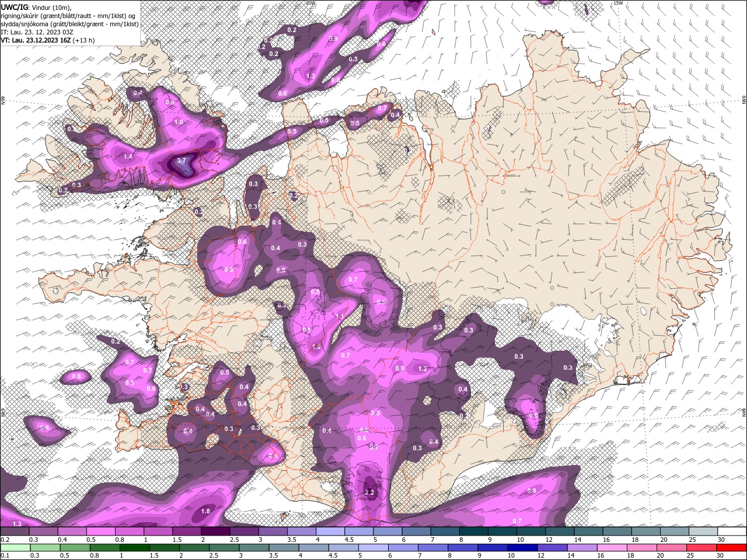This screenshot has width=747, height=560.
Task: Click the '30' label on the upper legend
Action: point(721,539)
